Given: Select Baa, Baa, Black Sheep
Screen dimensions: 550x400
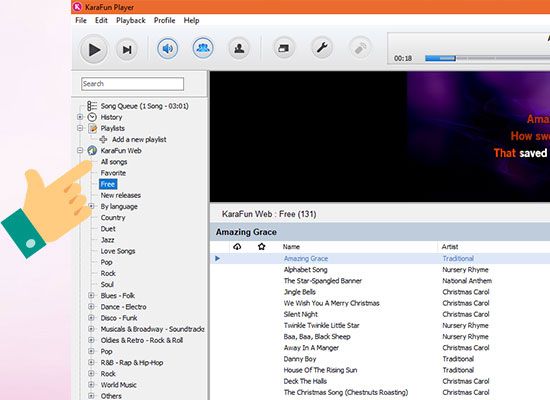Looking at the screenshot, I should pos(317,337).
